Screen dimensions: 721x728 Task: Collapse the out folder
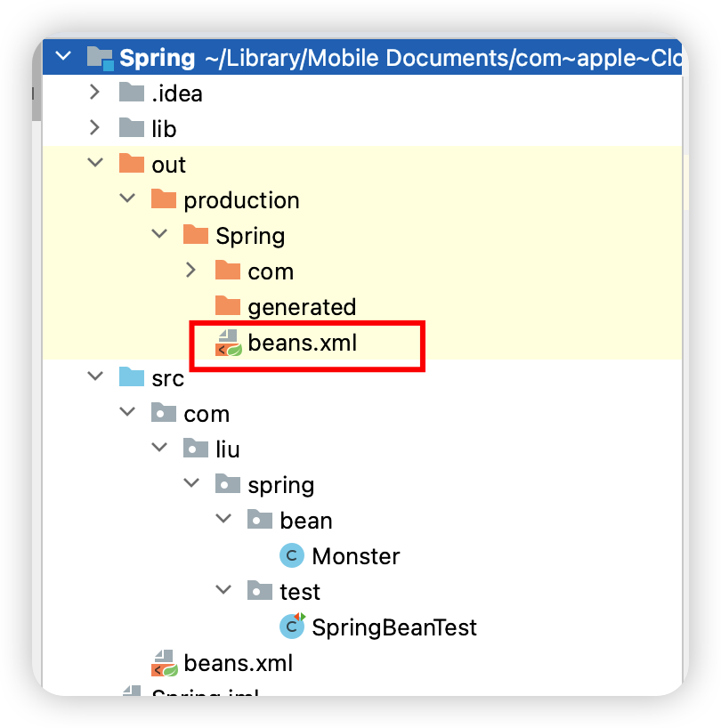95,163
